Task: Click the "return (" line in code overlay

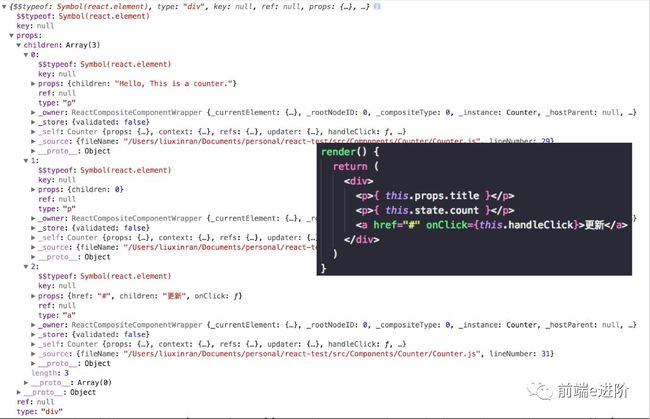Action: click(356, 166)
